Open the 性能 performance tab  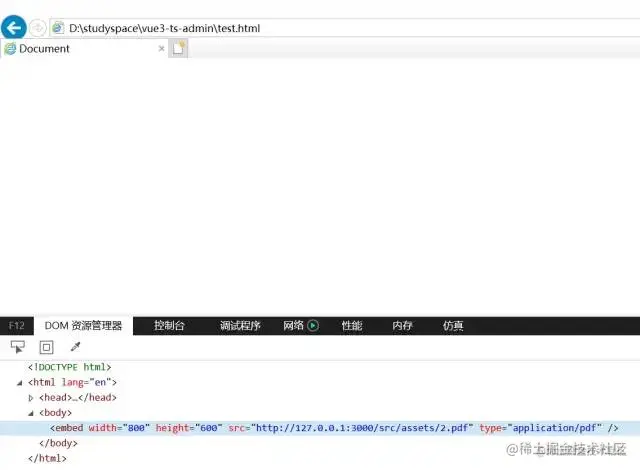[352, 326]
